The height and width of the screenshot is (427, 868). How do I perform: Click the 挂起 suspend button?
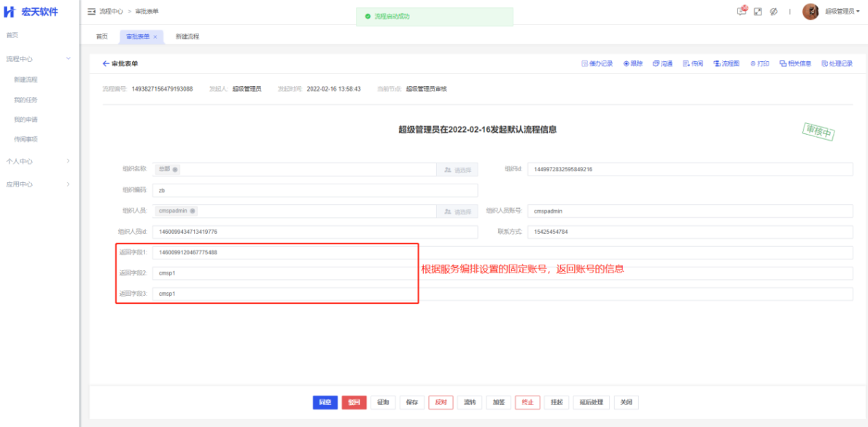(x=557, y=403)
